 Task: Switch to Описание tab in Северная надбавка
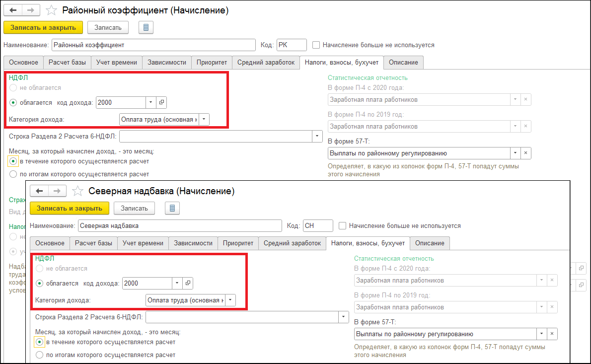tap(430, 243)
